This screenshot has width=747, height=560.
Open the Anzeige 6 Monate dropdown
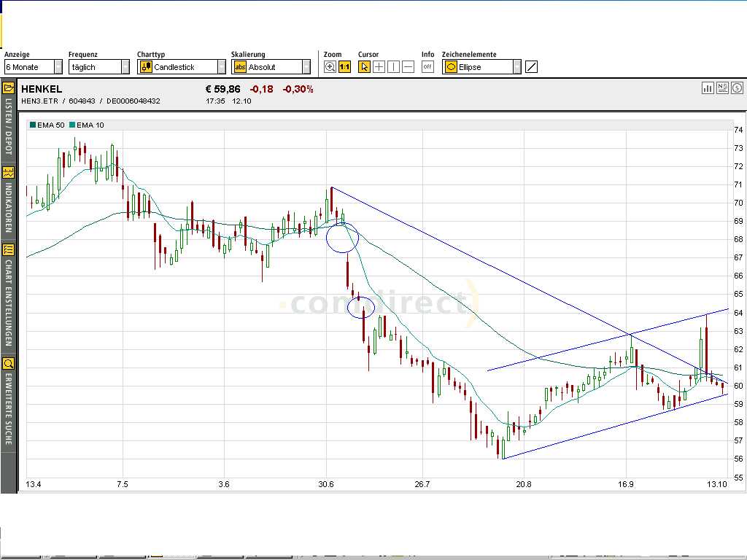[34, 67]
